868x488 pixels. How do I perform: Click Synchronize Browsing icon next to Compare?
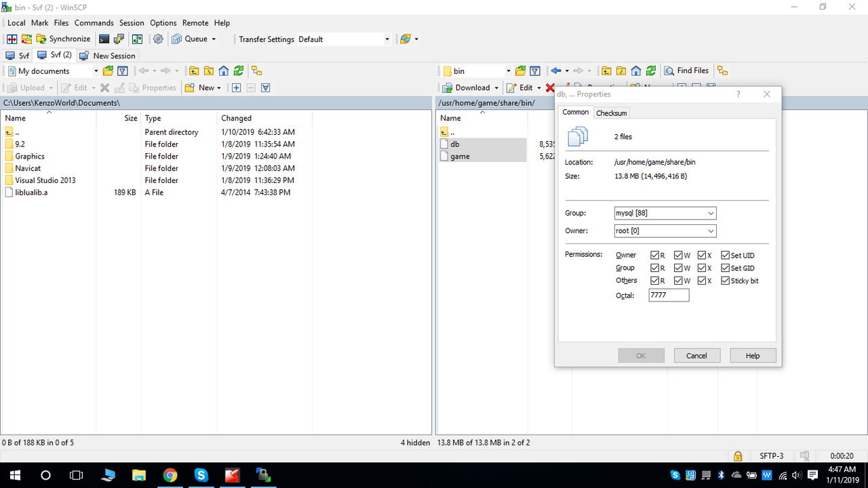(26, 39)
